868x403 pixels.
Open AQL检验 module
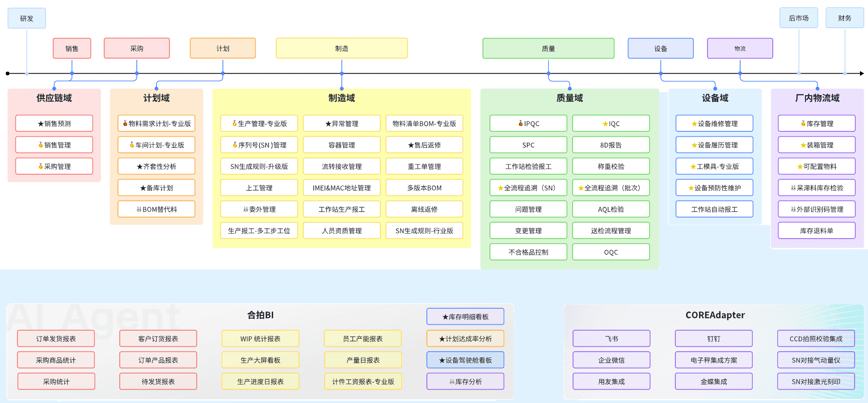pos(611,209)
